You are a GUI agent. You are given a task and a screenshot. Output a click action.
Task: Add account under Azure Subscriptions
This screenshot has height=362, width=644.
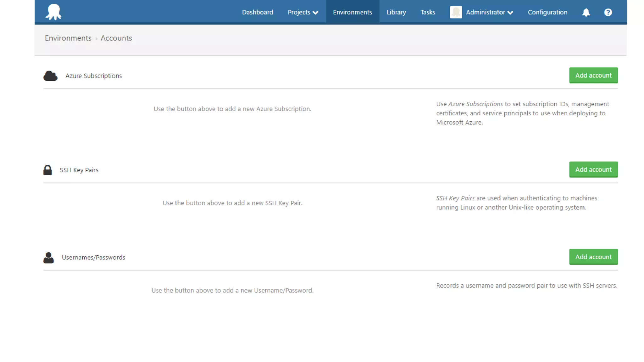[593, 75]
